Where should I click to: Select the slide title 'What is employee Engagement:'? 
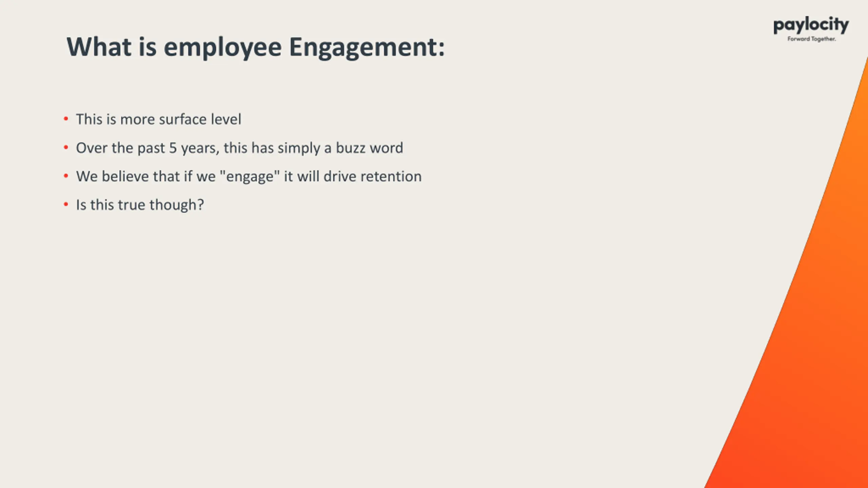tap(256, 47)
